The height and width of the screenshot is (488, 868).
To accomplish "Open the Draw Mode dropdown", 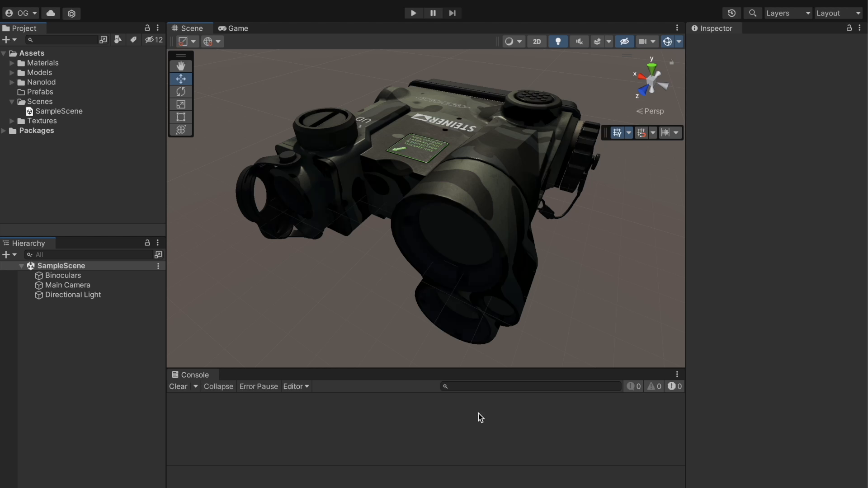I will (x=187, y=42).
